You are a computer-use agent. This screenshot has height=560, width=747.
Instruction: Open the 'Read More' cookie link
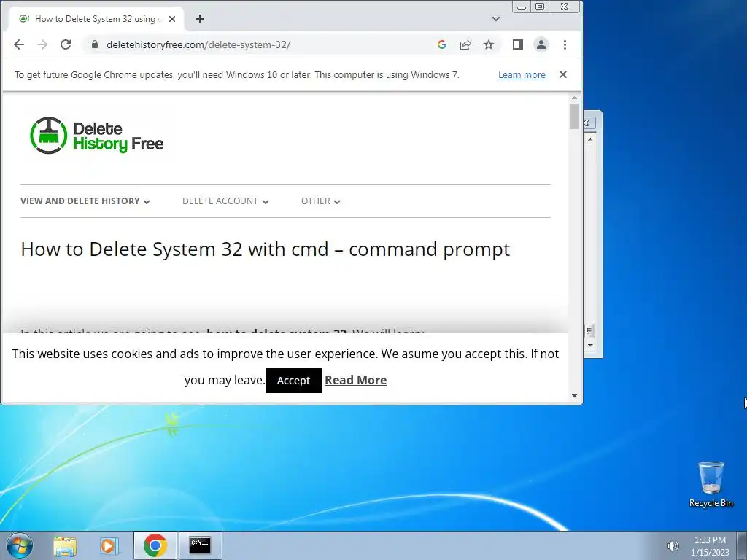356,380
